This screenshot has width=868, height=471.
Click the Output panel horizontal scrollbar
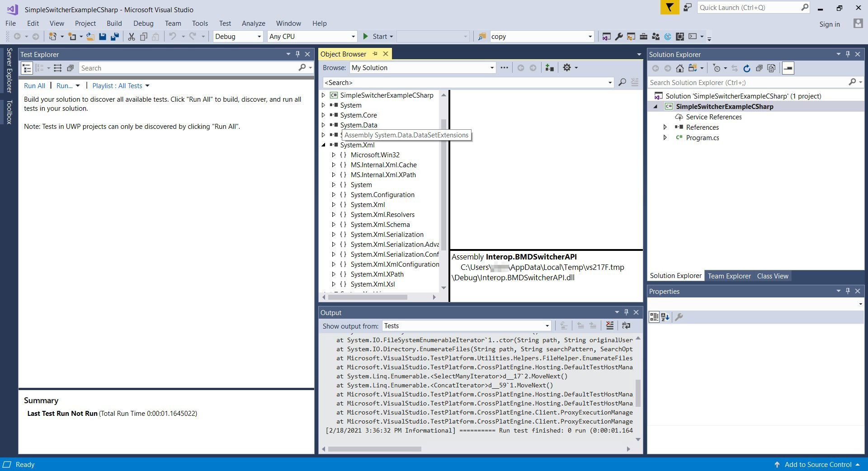tap(375, 449)
